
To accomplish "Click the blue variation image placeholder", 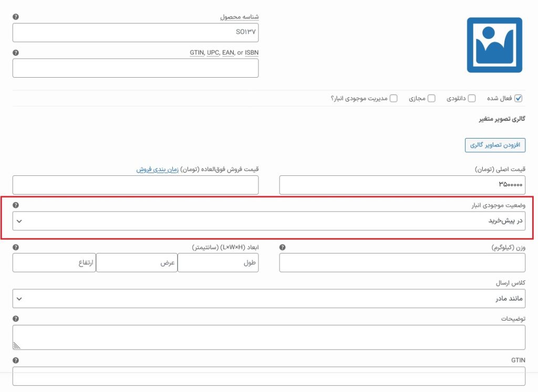I will click(494, 45).
